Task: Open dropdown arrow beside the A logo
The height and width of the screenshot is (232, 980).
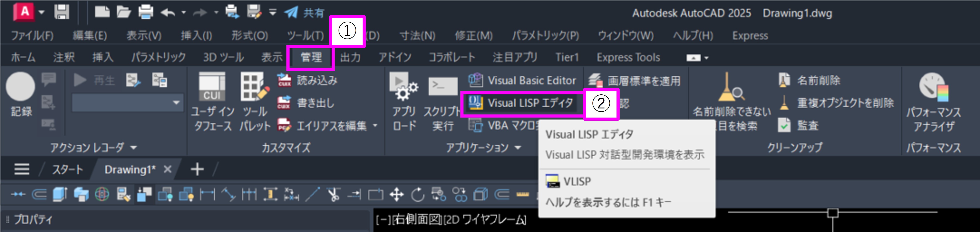Action: (41, 12)
